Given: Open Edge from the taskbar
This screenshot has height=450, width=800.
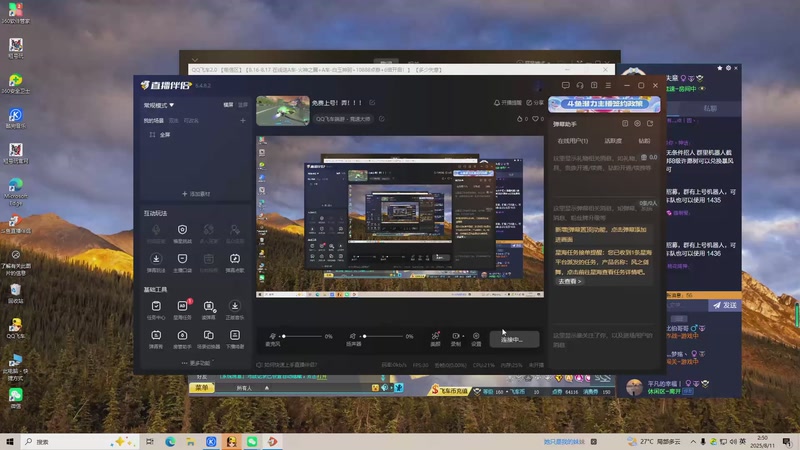Looking at the screenshot, I should (170, 441).
